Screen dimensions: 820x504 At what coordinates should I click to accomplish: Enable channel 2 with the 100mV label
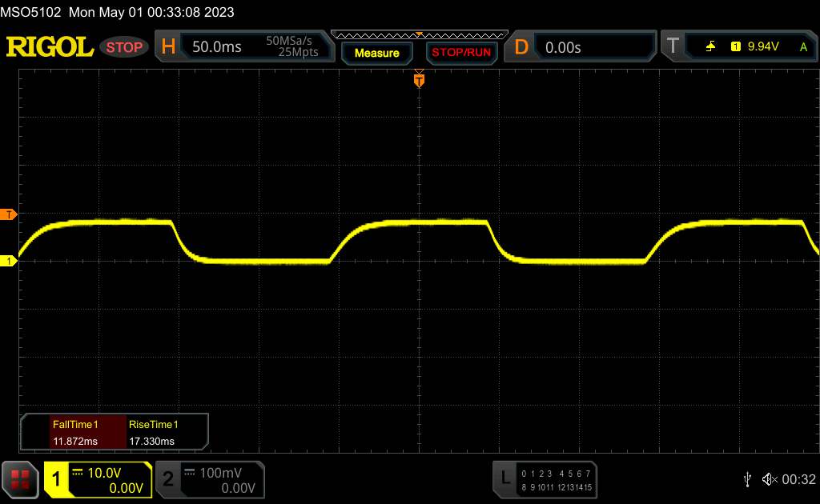point(168,479)
